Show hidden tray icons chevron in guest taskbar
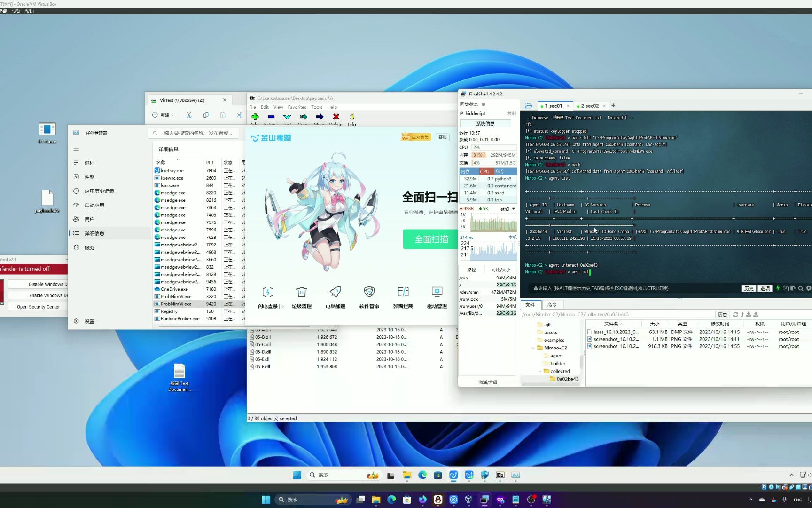The width and height of the screenshot is (812, 508). (x=791, y=475)
